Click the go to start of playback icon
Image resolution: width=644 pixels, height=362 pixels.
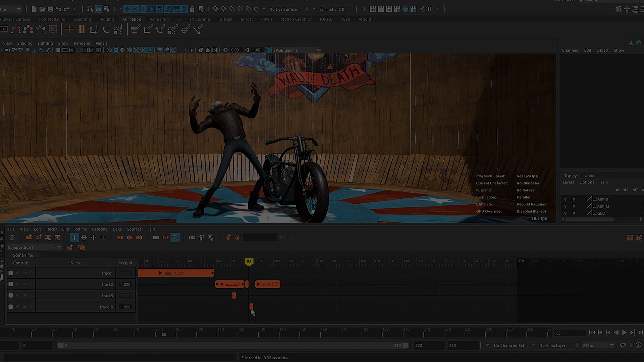592,333
